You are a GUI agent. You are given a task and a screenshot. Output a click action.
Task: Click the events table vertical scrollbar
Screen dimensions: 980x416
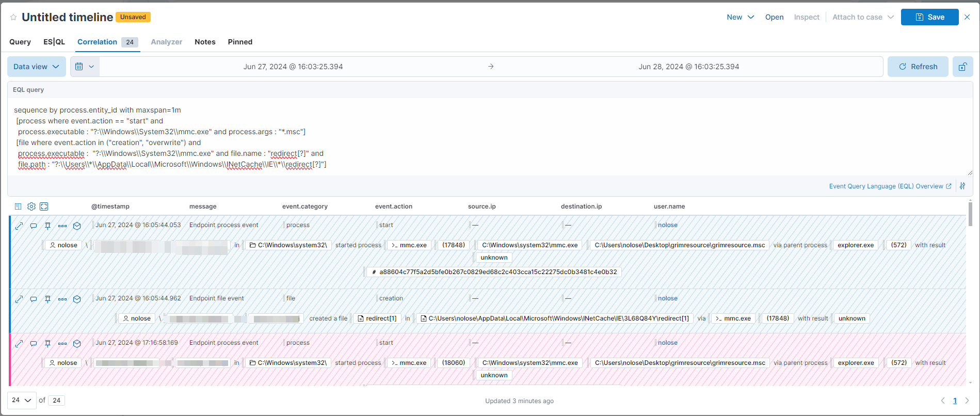click(x=970, y=214)
